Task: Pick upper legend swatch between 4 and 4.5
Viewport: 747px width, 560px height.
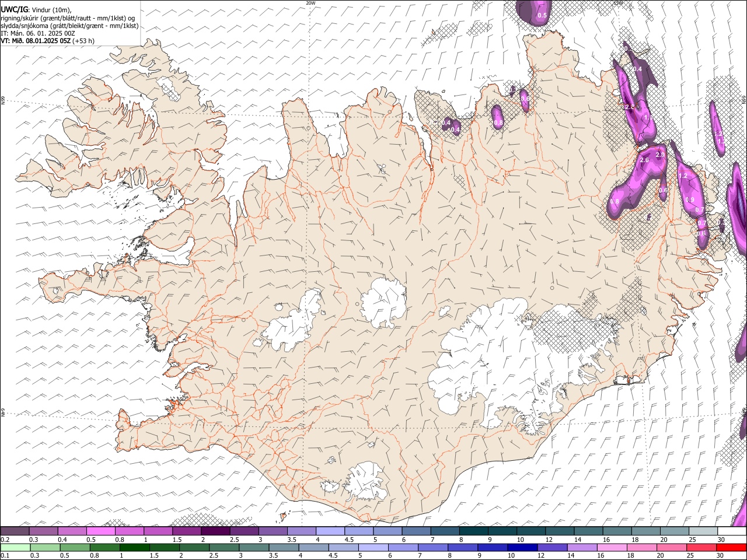Action: click(x=329, y=531)
